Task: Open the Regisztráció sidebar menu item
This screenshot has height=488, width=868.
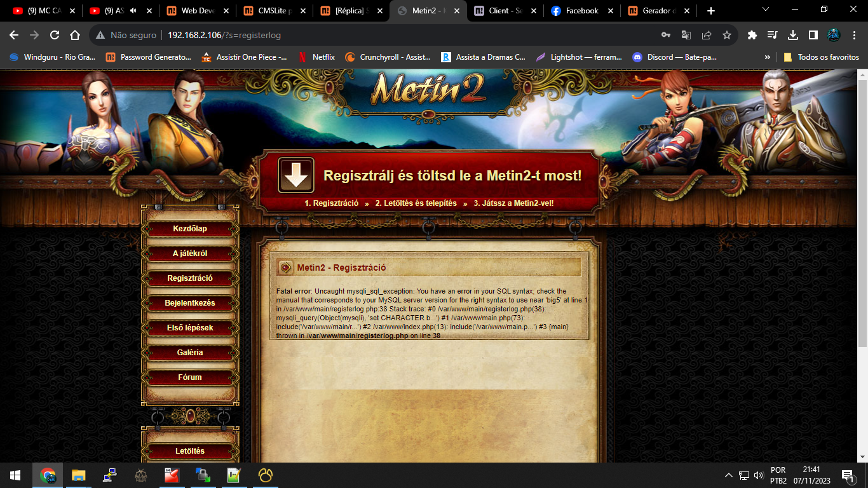Action: pos(190,278)
